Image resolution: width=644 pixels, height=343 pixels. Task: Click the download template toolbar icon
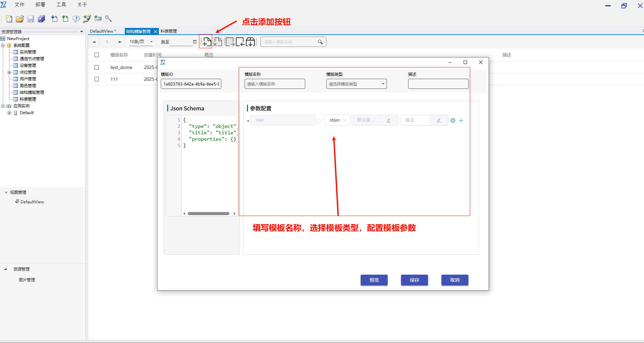(x=250, y=42)
